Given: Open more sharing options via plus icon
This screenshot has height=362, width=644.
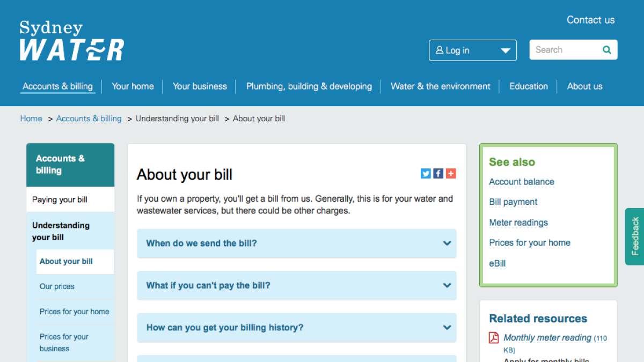Looking at the screenshot, I should (x=451, y=173).
